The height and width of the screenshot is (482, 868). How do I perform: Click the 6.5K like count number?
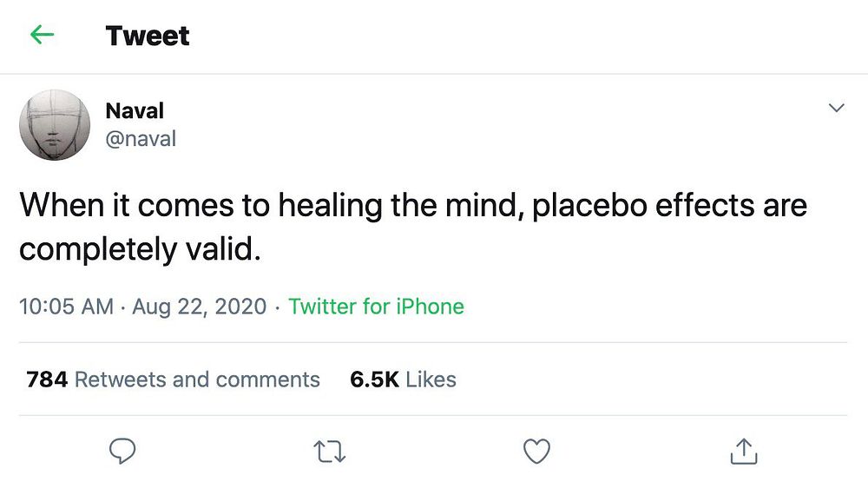click(374, 380)
